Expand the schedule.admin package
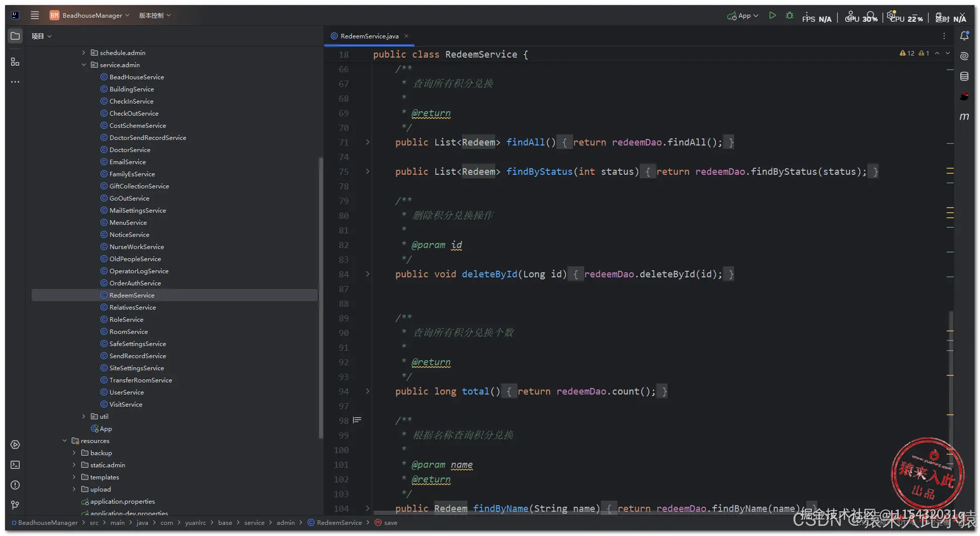 click(84, 53)
